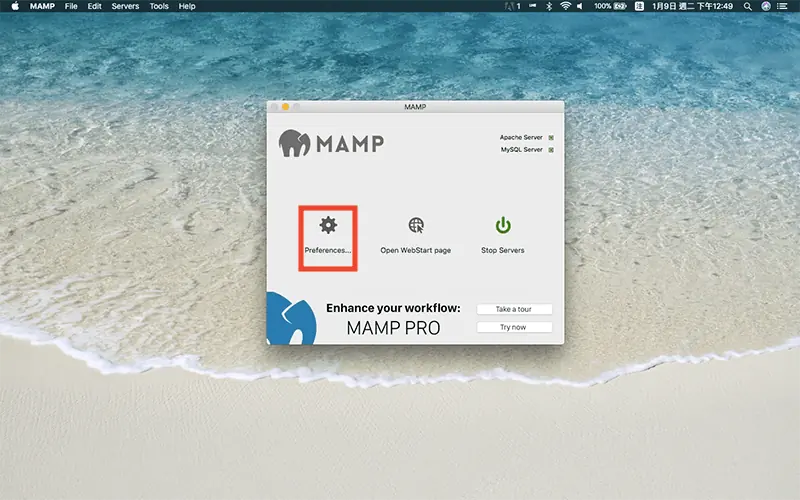The image size is (800, 500).
Task: Click the Open WebStart page label
Action: coord(416,251)
